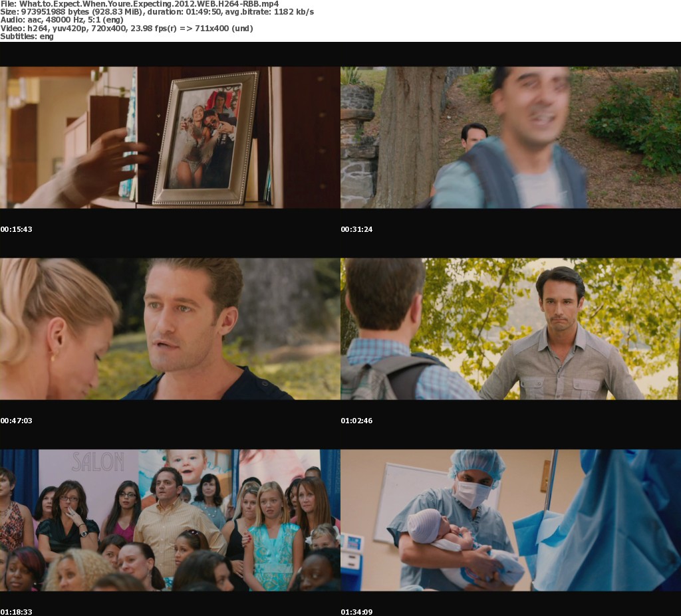Open the thumbnail above the 00:15:43 timestamp
Screen dimensions: 681x616
tap(170, 137)
